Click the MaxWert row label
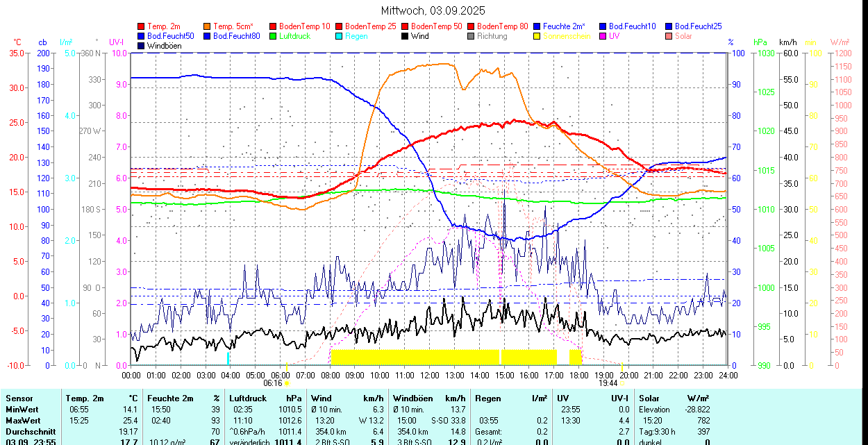Viewport: 868px width, 445px height. [23, 421]
